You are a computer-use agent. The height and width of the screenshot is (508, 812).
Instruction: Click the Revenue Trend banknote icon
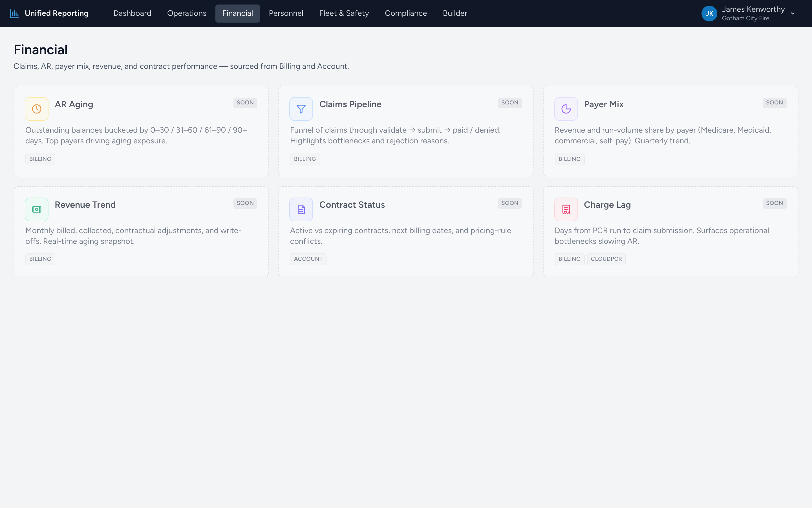coord(37,209)
